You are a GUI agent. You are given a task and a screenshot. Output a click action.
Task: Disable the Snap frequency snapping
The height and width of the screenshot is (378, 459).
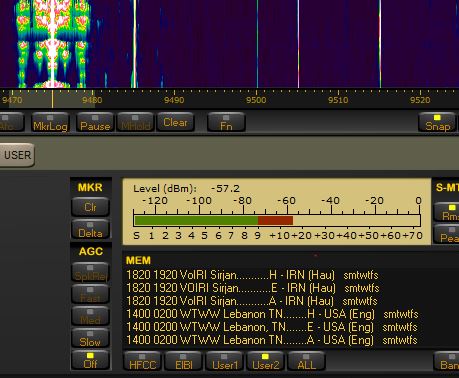(437, 122)
